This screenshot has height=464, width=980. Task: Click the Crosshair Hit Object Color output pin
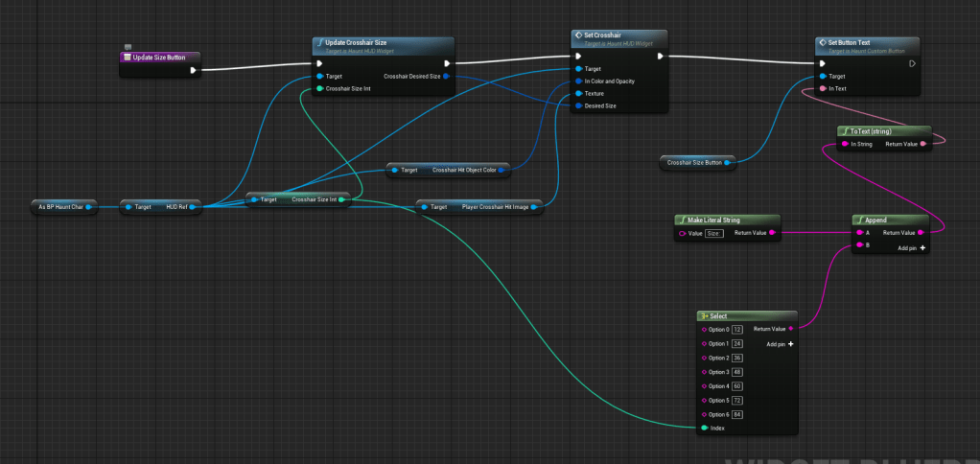[x=504, y=170]
